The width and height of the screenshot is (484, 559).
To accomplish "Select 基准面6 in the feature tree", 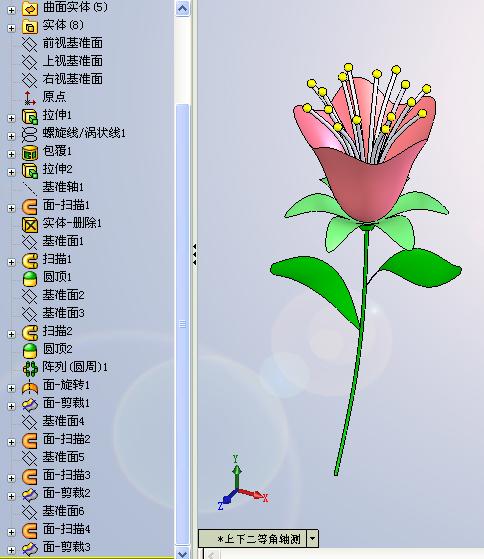I will (63, 511).
